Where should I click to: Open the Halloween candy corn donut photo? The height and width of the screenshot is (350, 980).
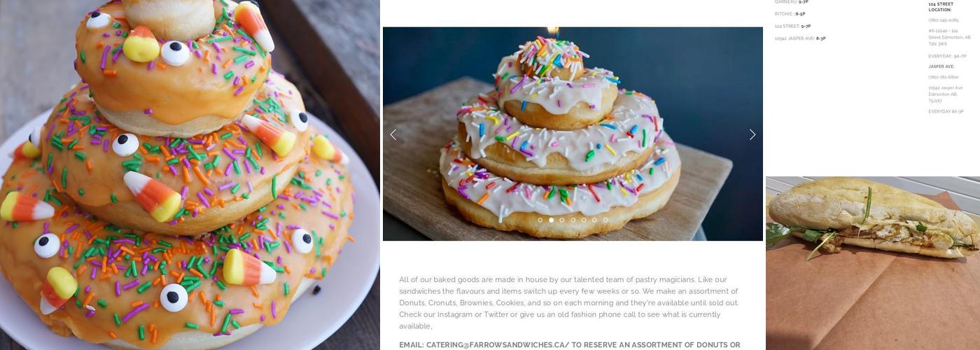[190, 175]
